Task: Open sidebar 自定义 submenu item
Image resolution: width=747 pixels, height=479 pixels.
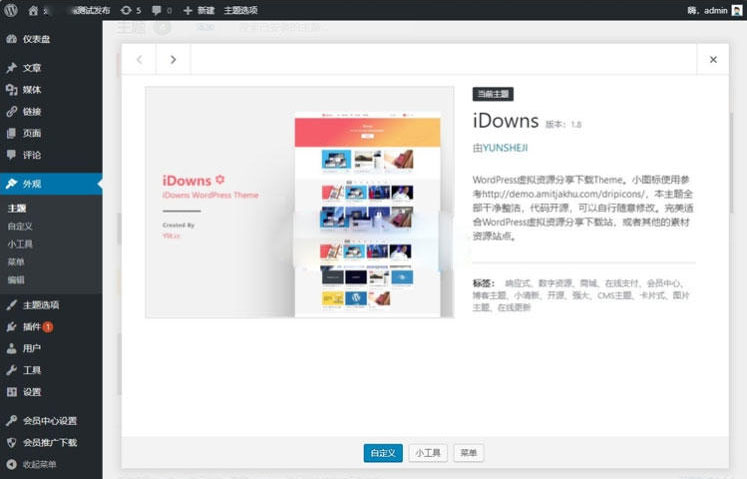Action: click(x=20, y=226)
